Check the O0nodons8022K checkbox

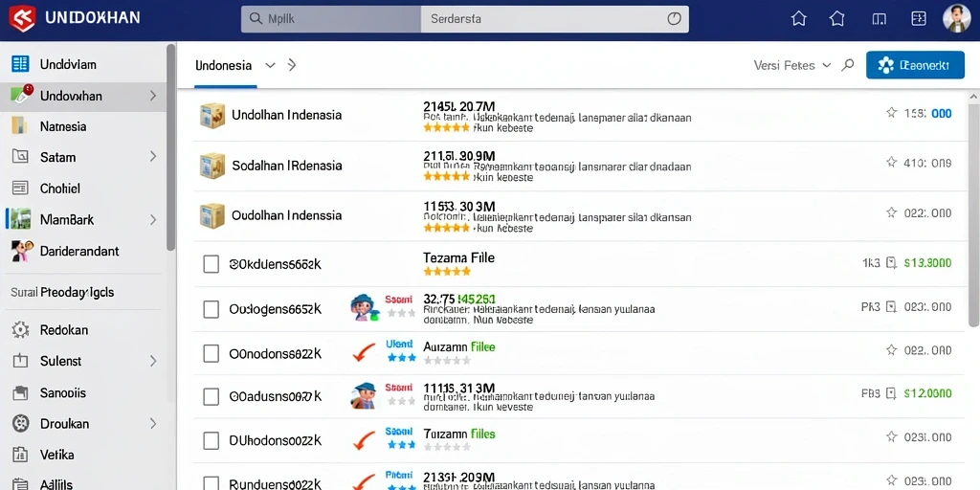(x=212, y=354)
